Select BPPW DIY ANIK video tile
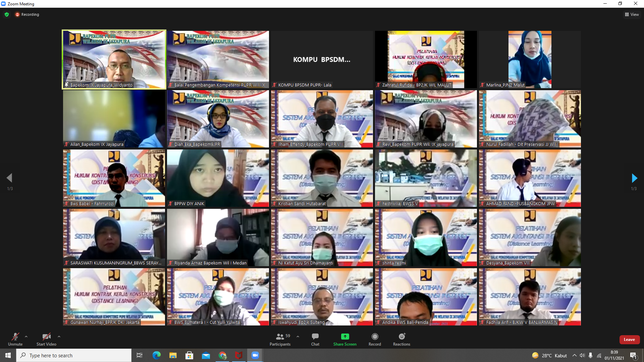This screenshot has width=644, height=362. (218, 178)
